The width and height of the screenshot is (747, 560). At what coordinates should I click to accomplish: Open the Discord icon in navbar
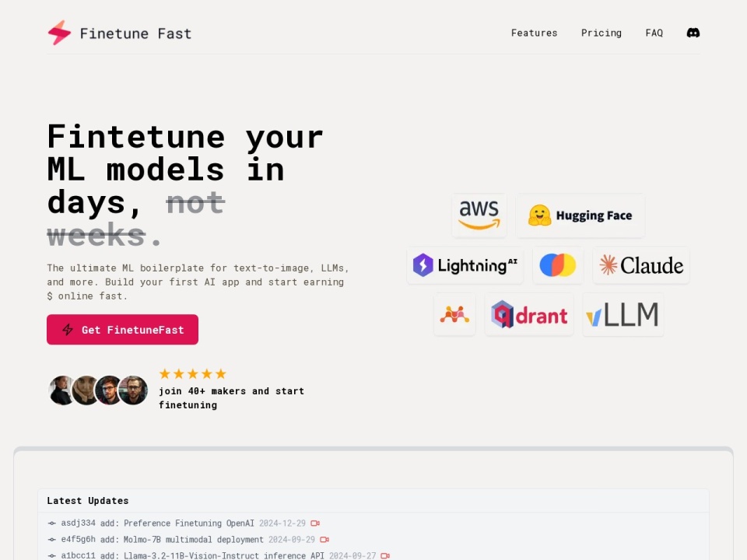(x=693, y=33)
